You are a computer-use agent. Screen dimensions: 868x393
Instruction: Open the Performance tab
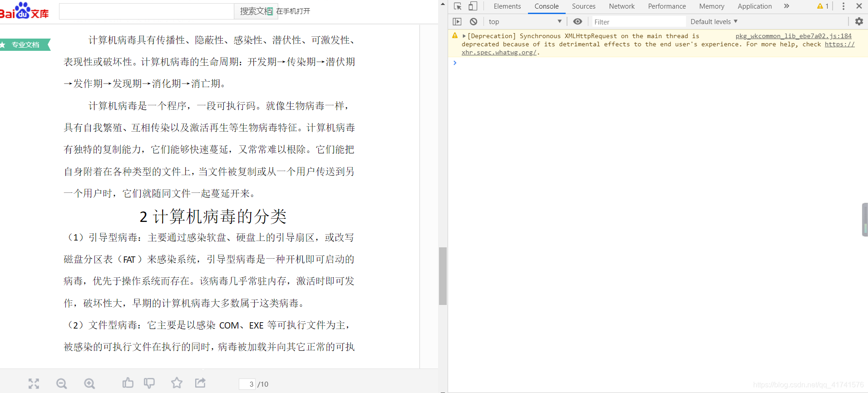[x=667, y=6]
